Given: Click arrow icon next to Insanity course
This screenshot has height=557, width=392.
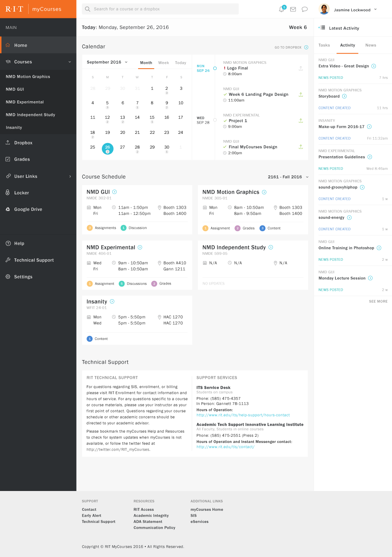Looking at the screenshot, I should point(112,301).
